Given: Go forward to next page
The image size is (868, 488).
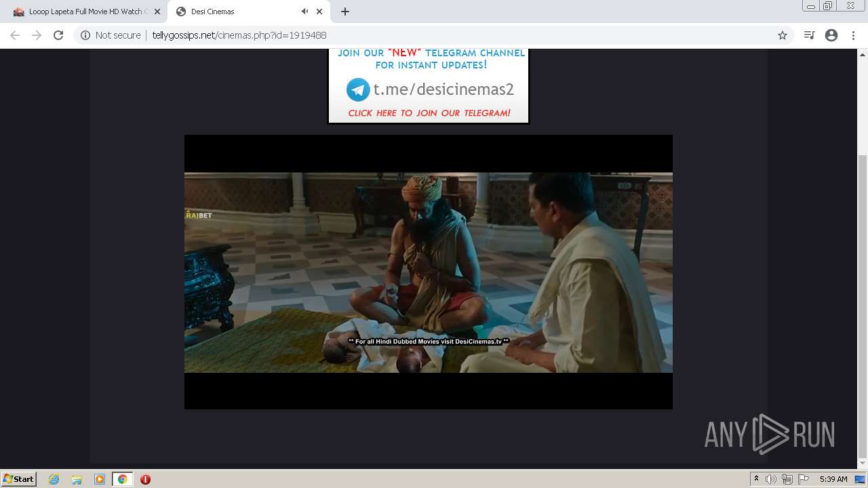Looking at the screenshot, I should point(37,35).
